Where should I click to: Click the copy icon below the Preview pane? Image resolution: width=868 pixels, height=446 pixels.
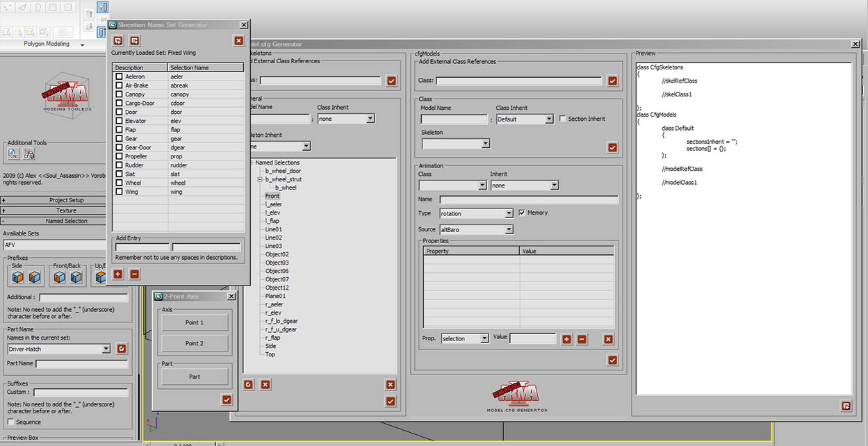846,406
